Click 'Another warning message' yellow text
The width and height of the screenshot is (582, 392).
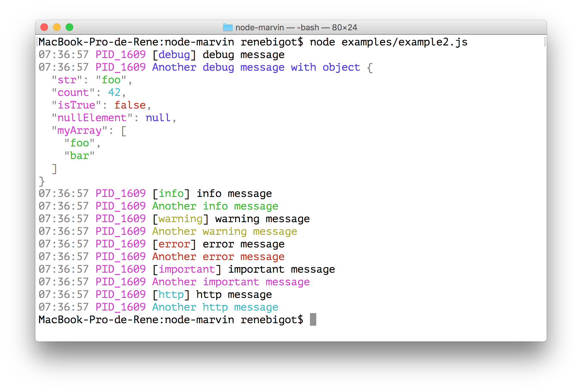click(x=224, y=231)
